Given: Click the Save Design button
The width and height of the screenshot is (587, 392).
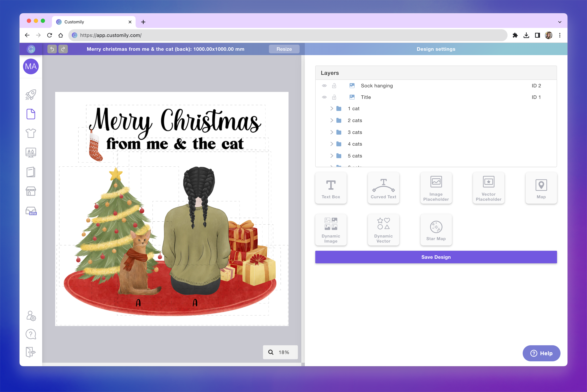Looking at the screenshot, I should pyautogui.click(x=436, y=257).
